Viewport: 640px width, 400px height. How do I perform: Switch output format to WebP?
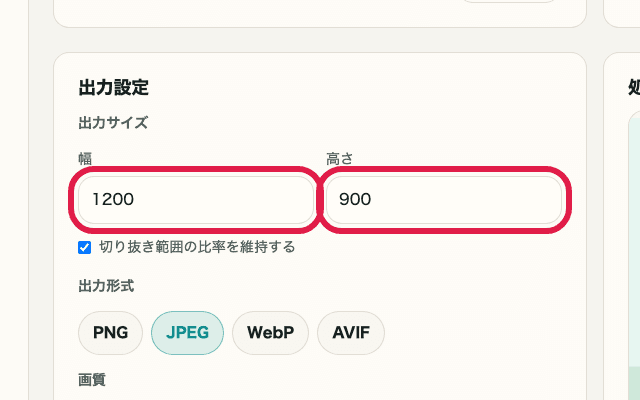[270, 333]
